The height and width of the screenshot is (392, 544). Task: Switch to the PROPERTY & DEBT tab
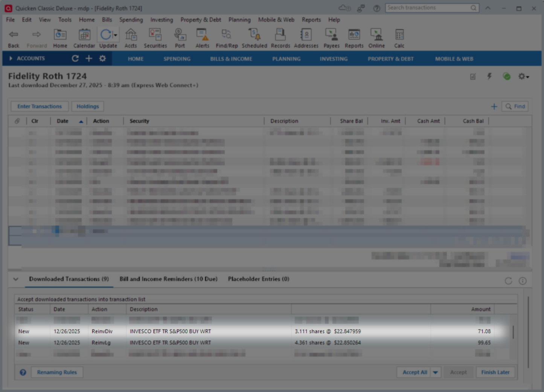[391, 59]
